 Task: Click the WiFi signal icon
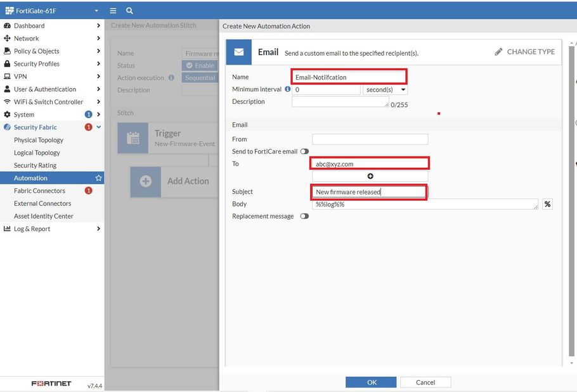(x=7, y=102)
